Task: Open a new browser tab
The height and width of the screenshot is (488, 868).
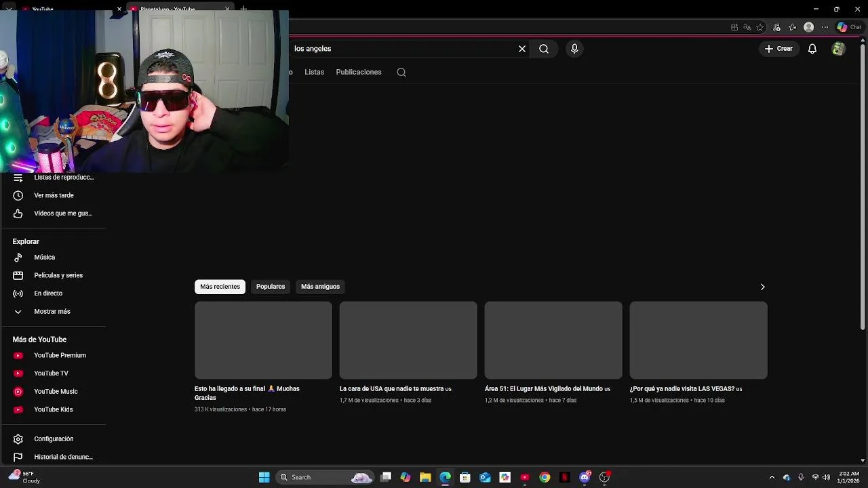Action: [243, 9]
